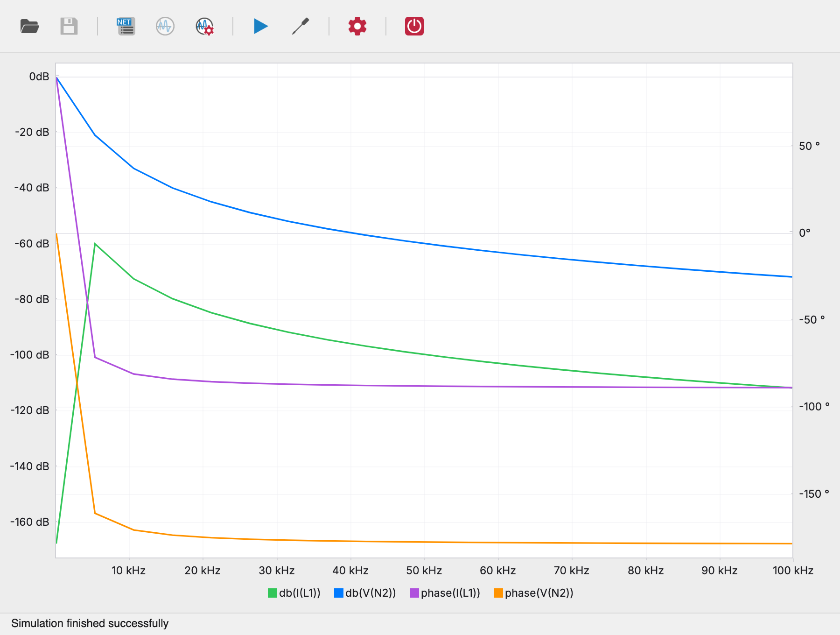
Task: Click the 50 kHz x-axis label
Action: pyautogui.click(x=424, y=571)
